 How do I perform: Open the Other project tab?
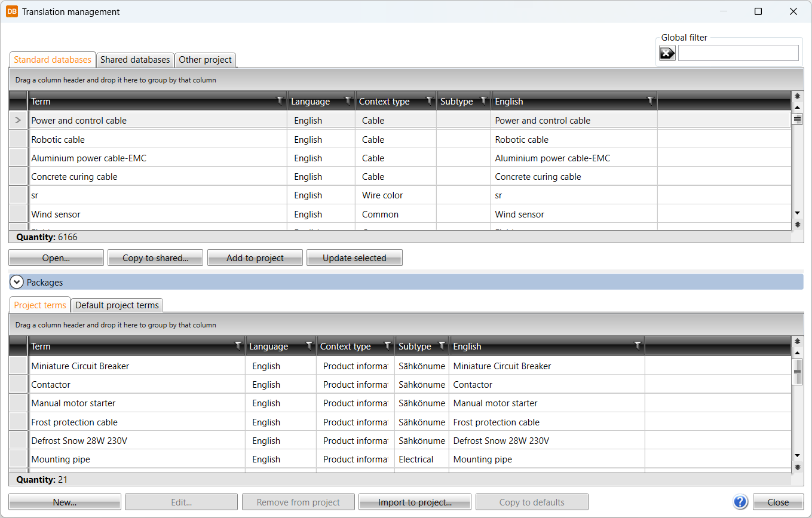point(206,60)
